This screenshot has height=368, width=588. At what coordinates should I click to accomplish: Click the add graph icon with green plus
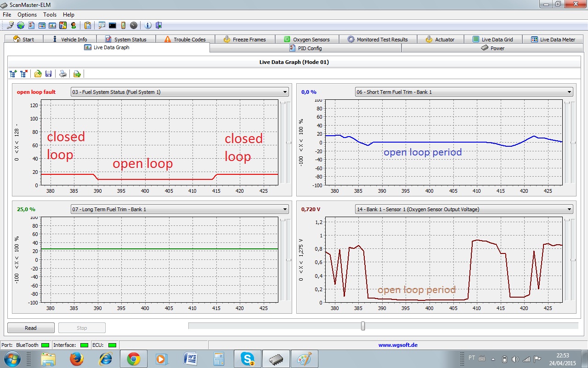(x=13, y=74)
